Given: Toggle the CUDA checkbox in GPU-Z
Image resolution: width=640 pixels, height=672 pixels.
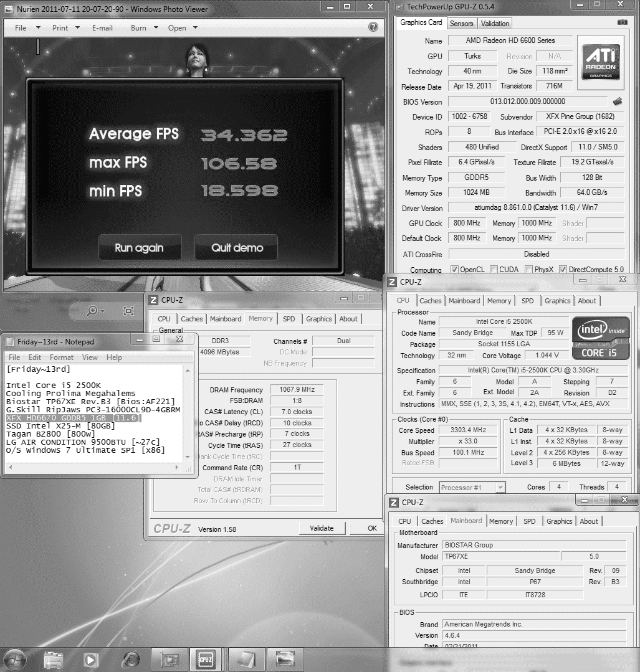Looking at the screenshot, I should pos(494,269).
